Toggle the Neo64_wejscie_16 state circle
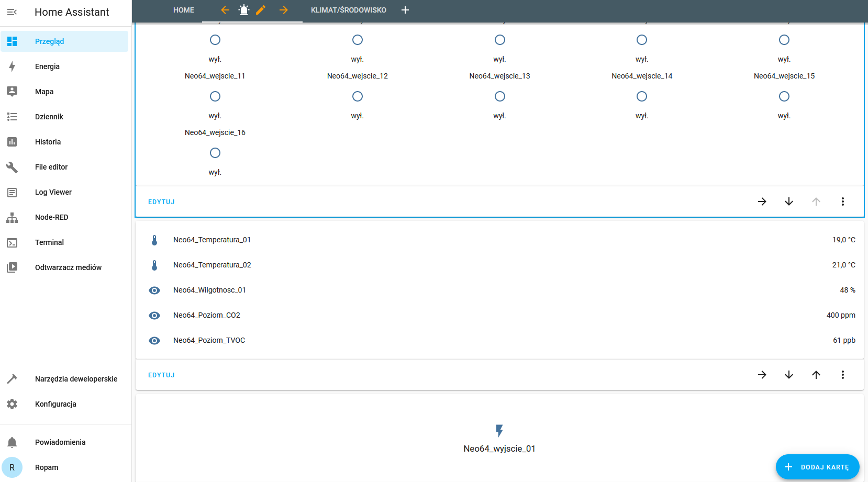The image size is (868, 482). [x=215, y=153]
